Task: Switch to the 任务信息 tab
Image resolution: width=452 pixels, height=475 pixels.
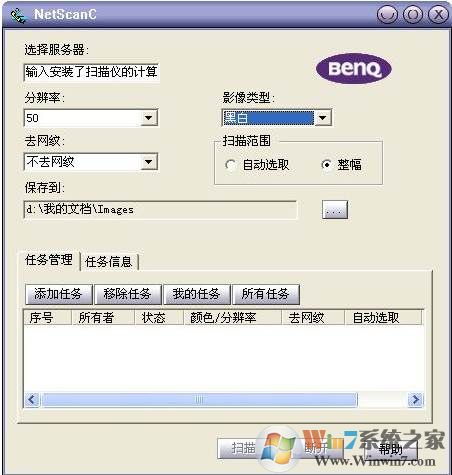Action: click(109, 262)
